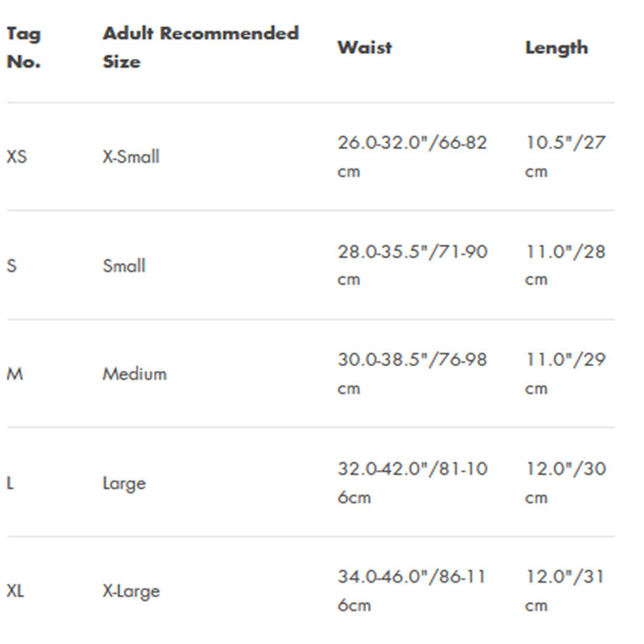Screen dimensions: 644x644
Task: Click the 26.0-32.0" waist value
Action: point(412,157)
